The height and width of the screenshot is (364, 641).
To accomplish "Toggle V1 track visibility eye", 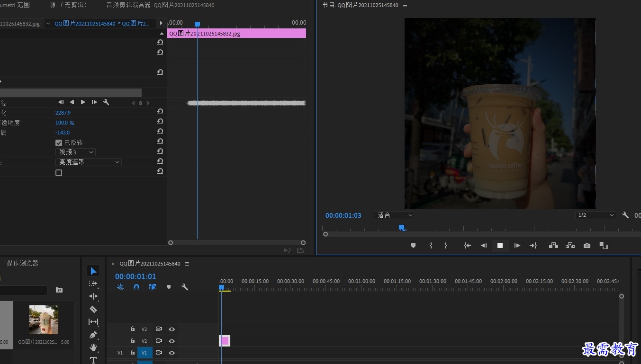I will pyautogui.click(x=172, y=353).
